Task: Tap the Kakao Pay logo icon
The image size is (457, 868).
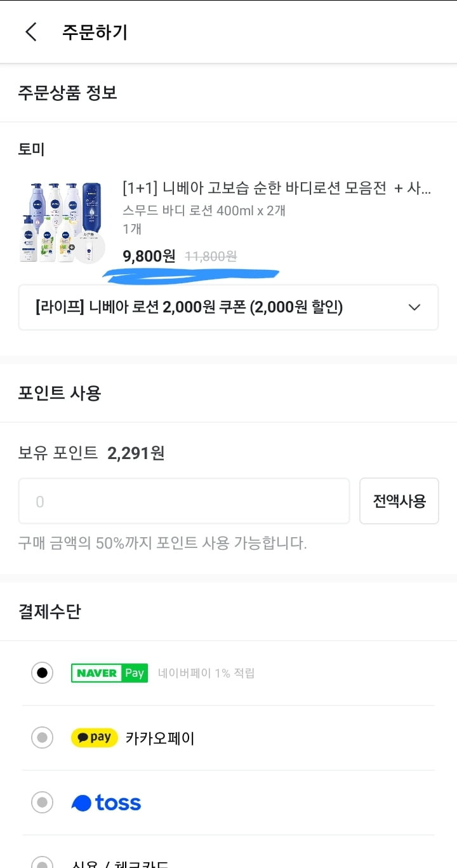Action: click(x=94, y=738)
